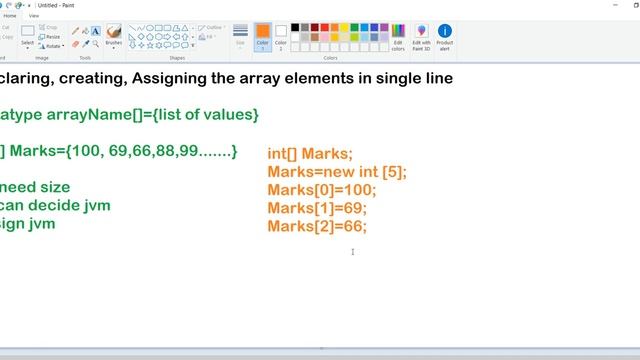Select the Magnifier tool
Viewport: 640px width, 360px height.
pos(96,44)
